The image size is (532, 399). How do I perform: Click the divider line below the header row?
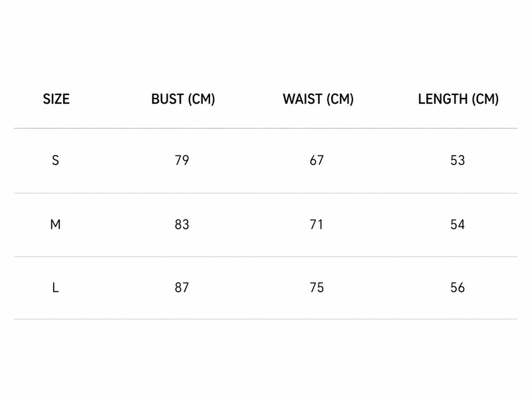(265, 128)
